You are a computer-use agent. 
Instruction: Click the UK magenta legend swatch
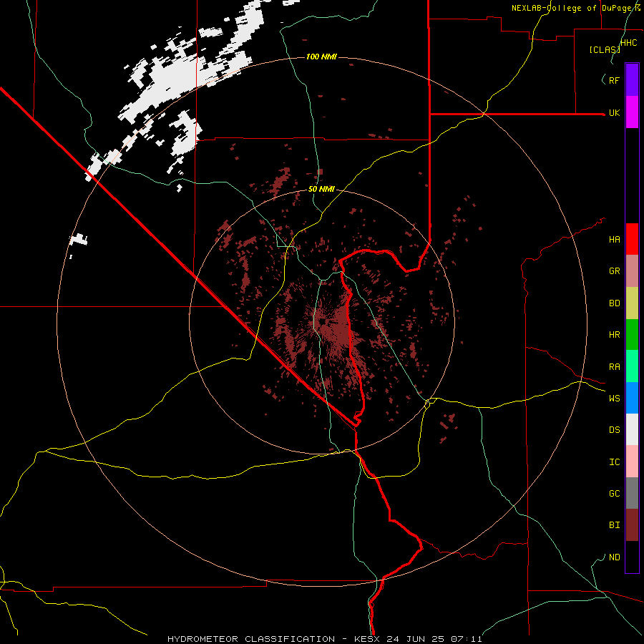click(x=632, y=112)
